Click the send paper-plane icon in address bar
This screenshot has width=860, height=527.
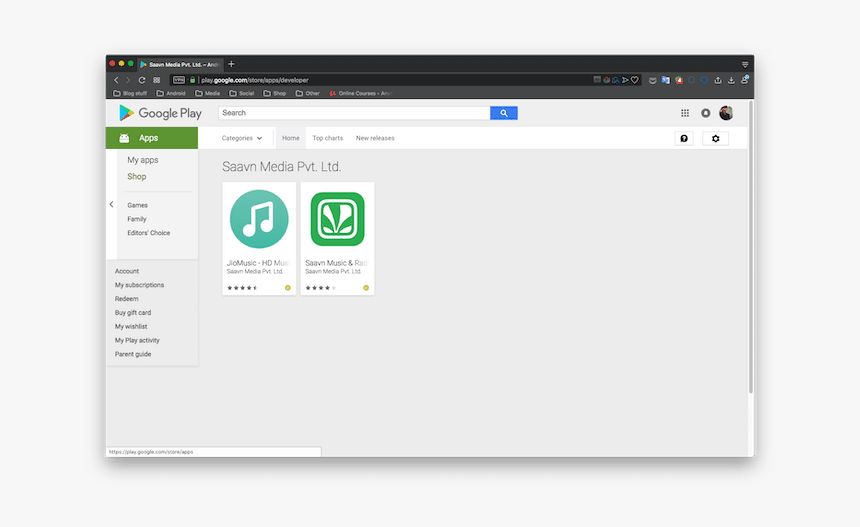pyautogui.click(x=625, y=80)
